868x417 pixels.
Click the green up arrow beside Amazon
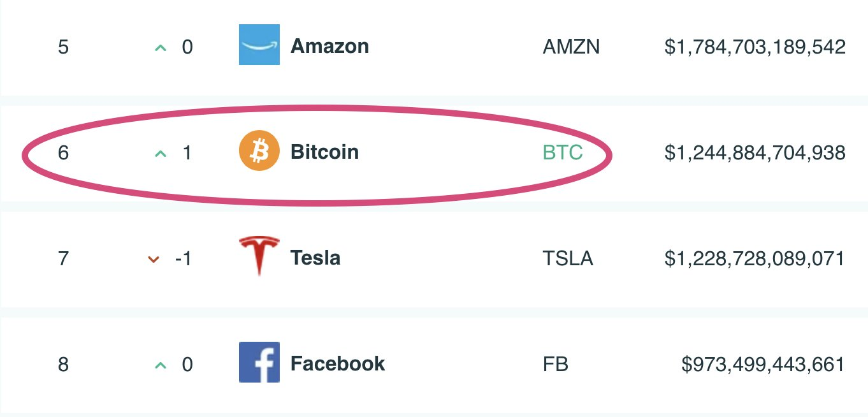coord(161,47)
